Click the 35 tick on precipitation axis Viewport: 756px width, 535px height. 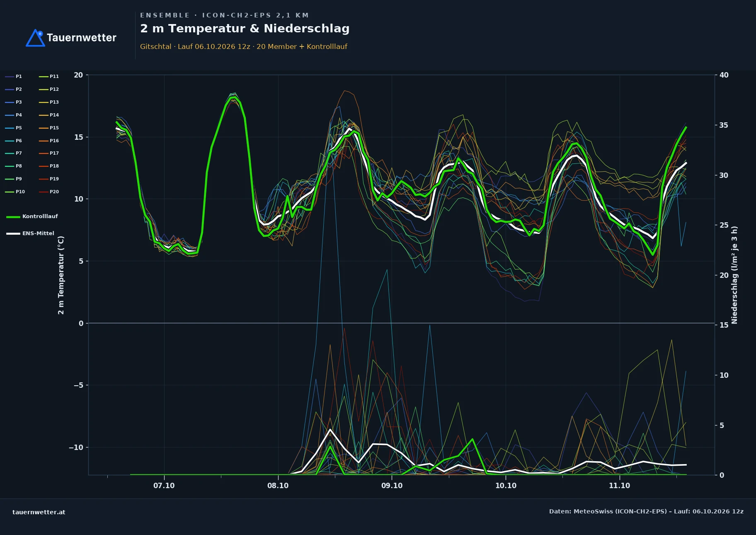(x=724, y=125)
